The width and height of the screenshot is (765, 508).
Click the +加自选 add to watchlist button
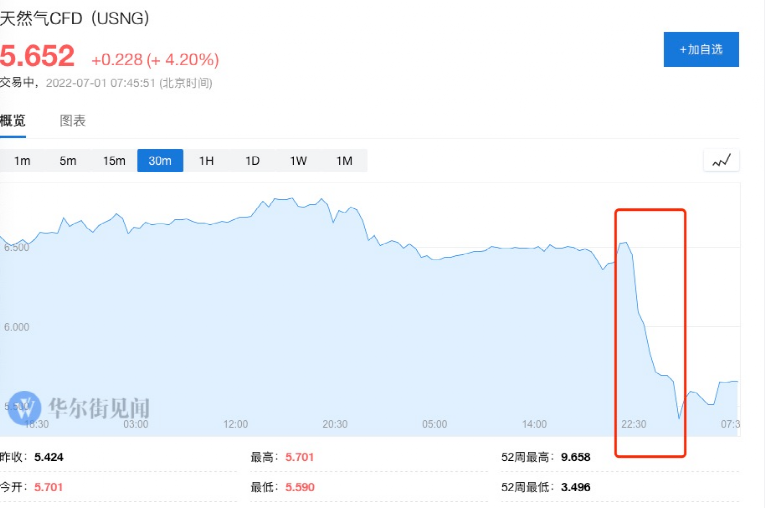coord(701,49)
